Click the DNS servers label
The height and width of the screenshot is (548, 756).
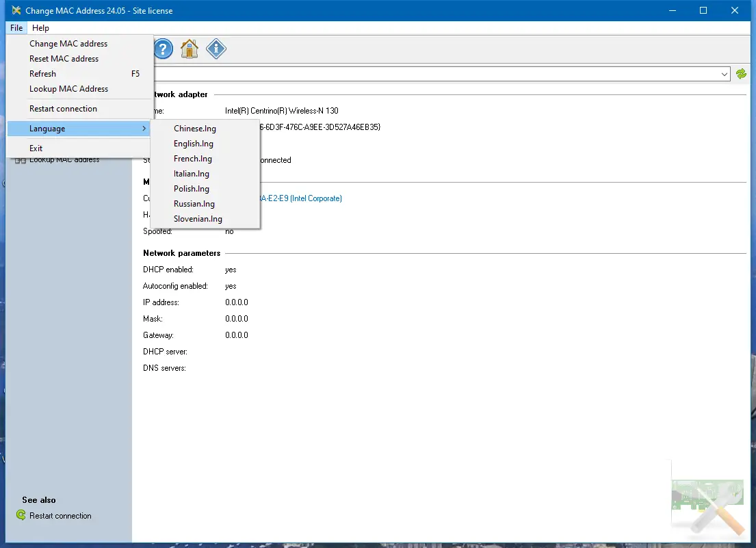coord(164,368)
